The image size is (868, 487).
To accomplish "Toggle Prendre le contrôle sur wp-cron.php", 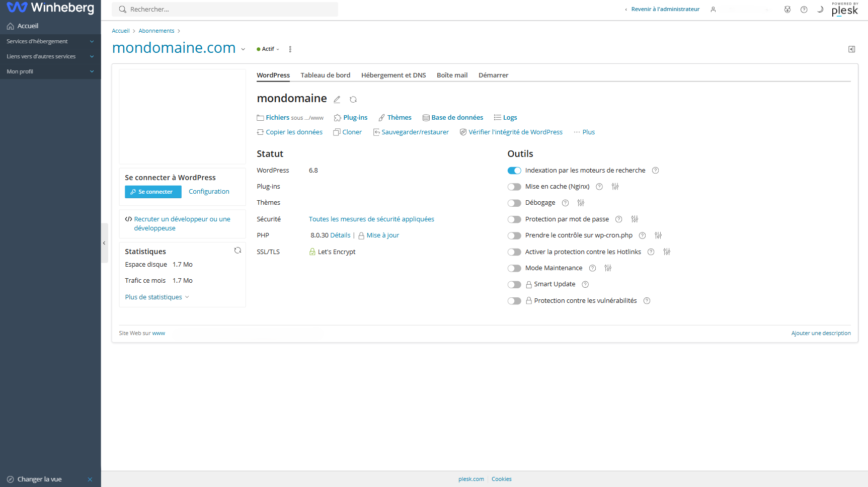I will [514, 235].
